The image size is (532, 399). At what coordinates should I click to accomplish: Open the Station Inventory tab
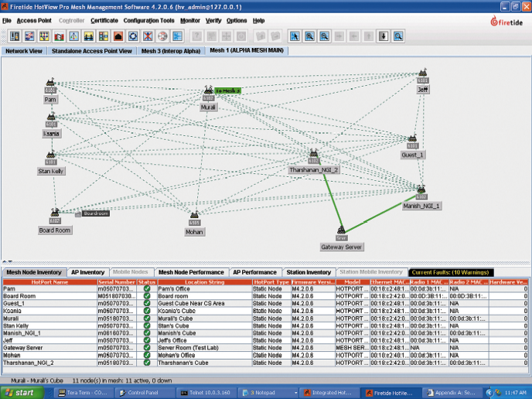pos(309,272)
